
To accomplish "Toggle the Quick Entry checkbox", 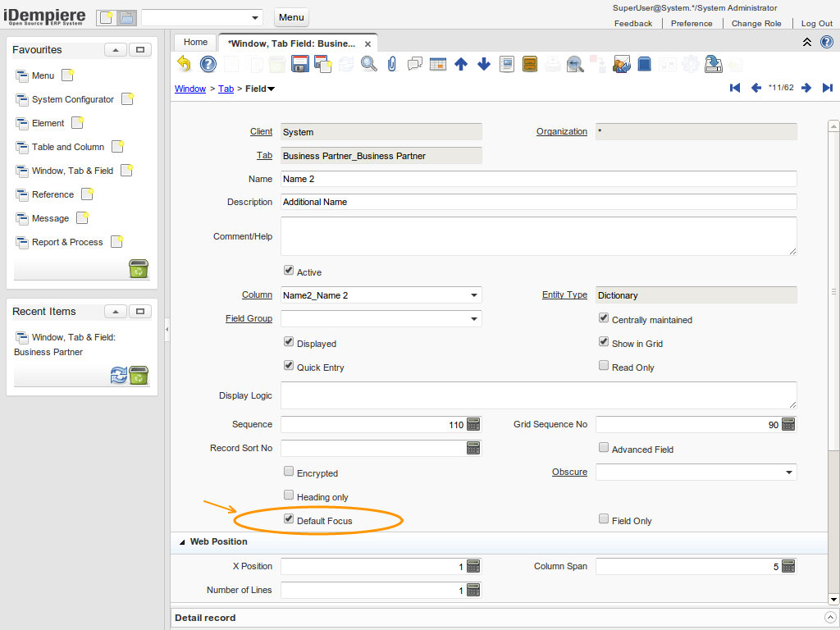I will pos(289,366).
